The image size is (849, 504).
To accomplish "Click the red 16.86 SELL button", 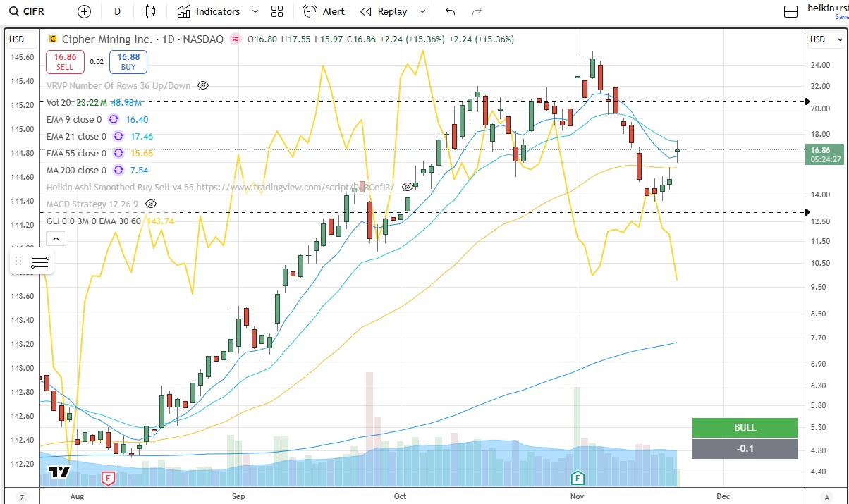I will tap(65, 62).
